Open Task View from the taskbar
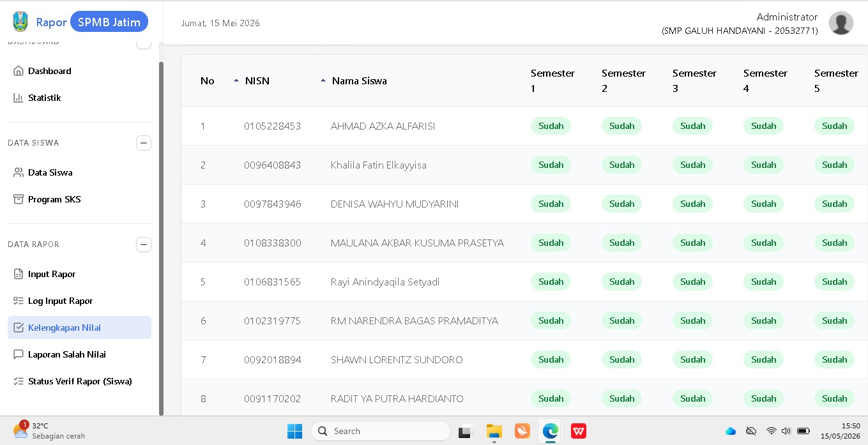This screenshot has width=868, height=445. click(x=465, y=431)
